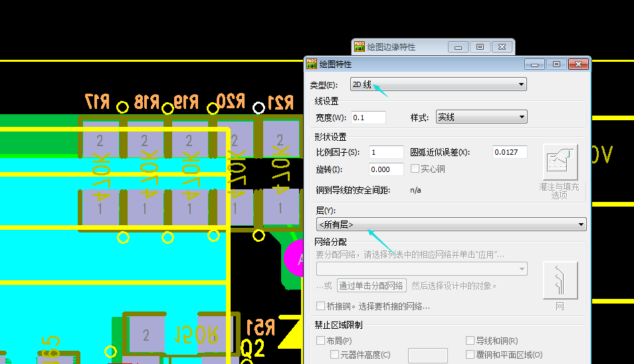
Task: Minimize the 绘图边缘特性 window
Action: [x=458, y=47]
